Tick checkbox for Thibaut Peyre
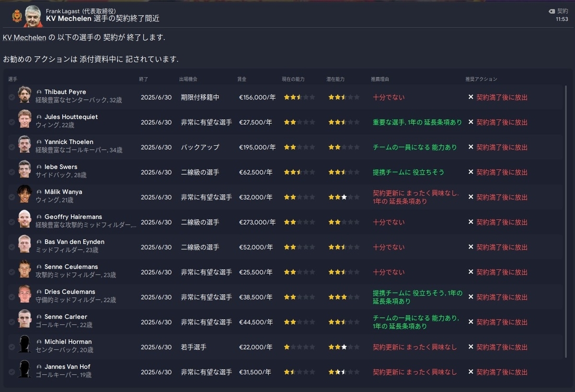Viewport: 575px width, 392px height. pyautogui.click(x=11, y=97)
